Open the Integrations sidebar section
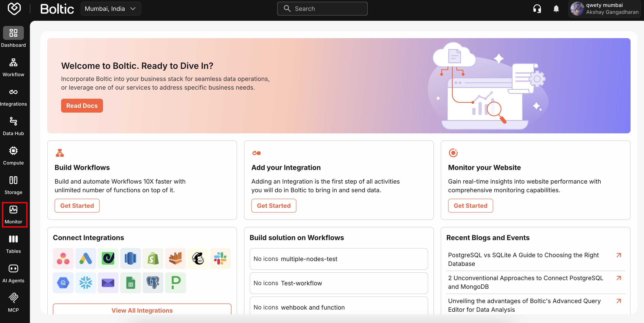The width and height of the screenshot is (644, 323). (13, 97)
